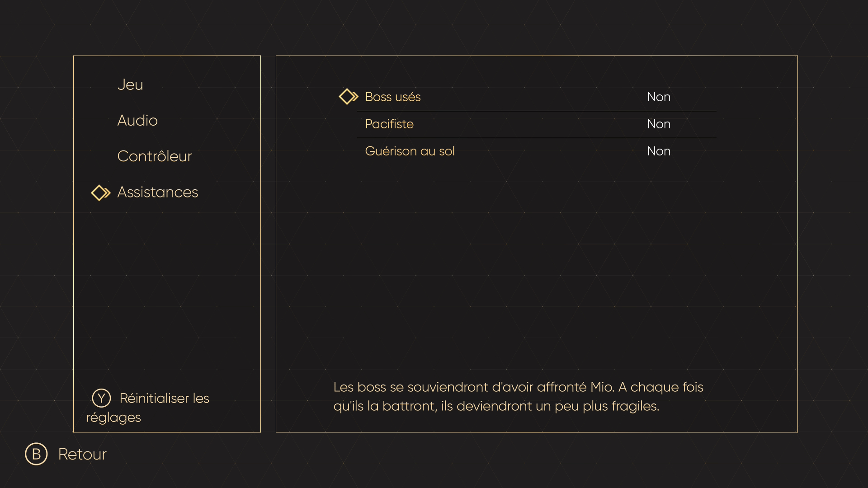Open the Audio settings category

point(137,121)
